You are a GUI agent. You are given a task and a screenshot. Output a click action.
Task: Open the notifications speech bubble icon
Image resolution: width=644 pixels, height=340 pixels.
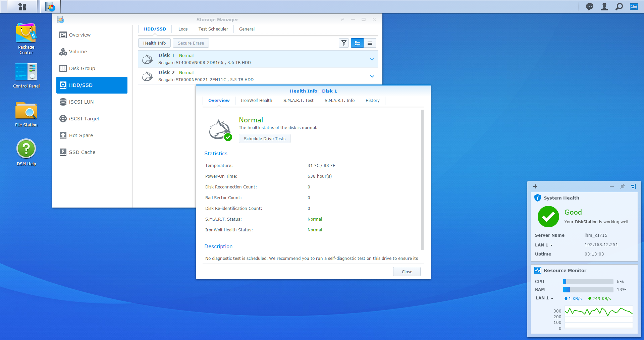click(x=590, y=7)
